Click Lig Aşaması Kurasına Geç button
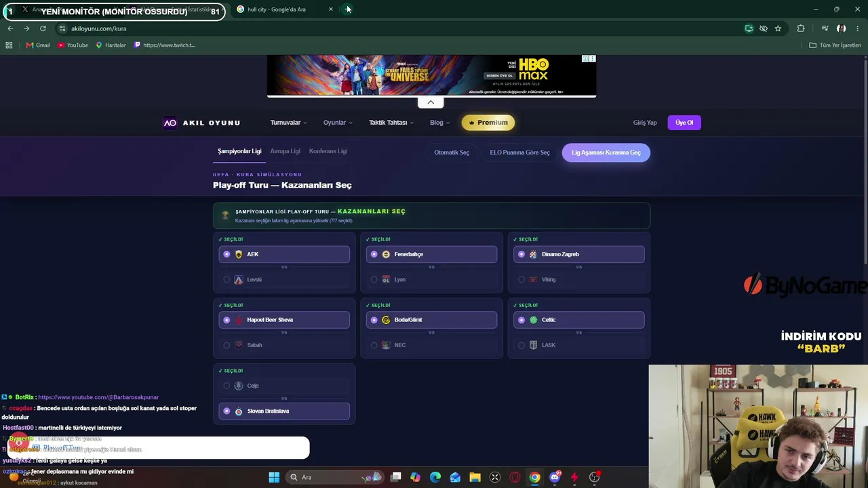The width and height of the screenshot is (868, 488). 606,152
